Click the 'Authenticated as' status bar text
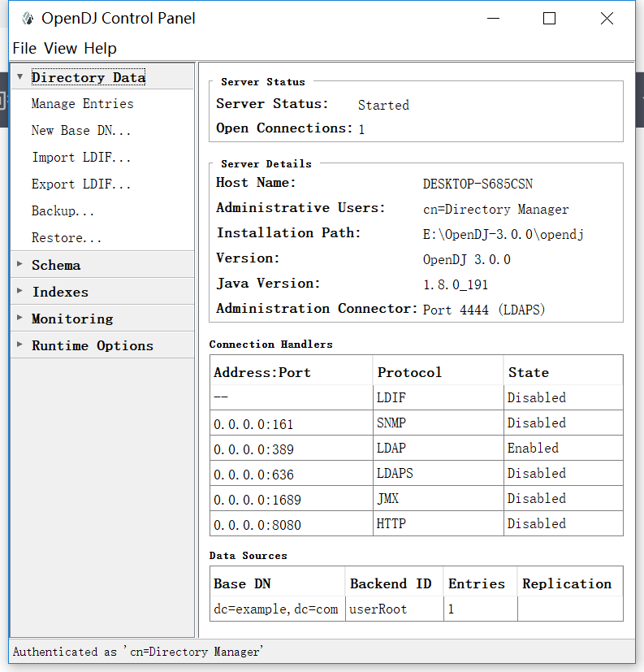644x672 pixels. coord(138,652)
